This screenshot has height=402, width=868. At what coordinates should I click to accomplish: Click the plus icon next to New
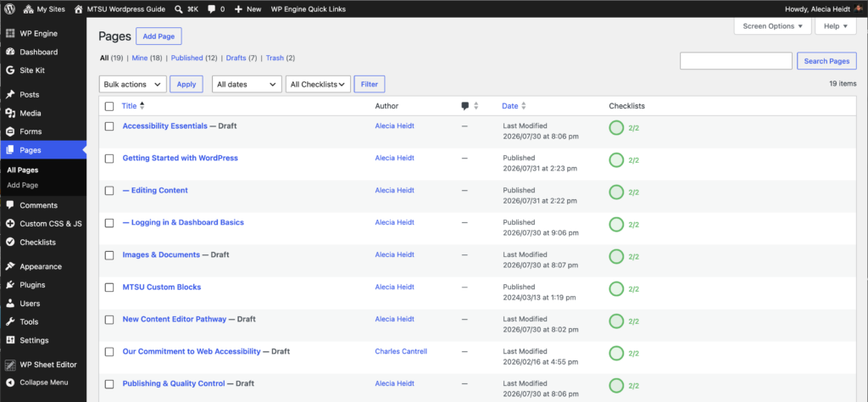[238, 9]
